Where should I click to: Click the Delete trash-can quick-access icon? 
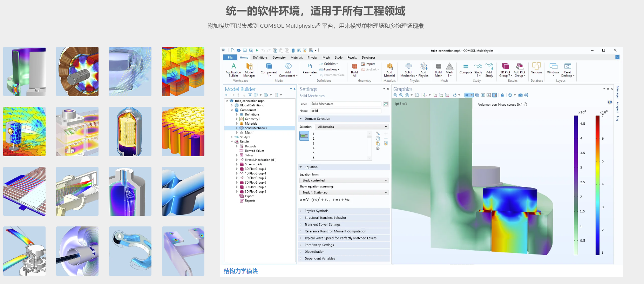click(293, 51)
